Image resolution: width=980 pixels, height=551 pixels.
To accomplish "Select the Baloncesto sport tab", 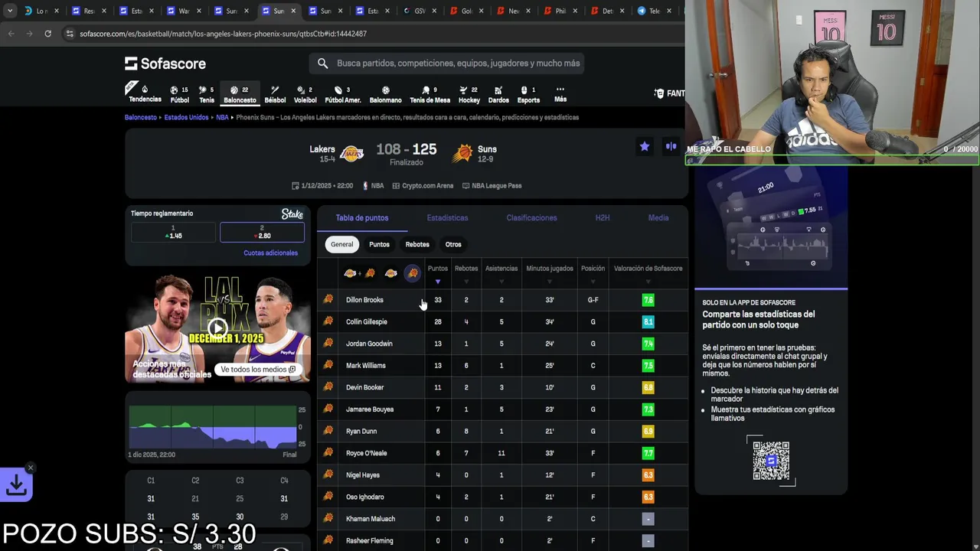I will coord(240,94).
